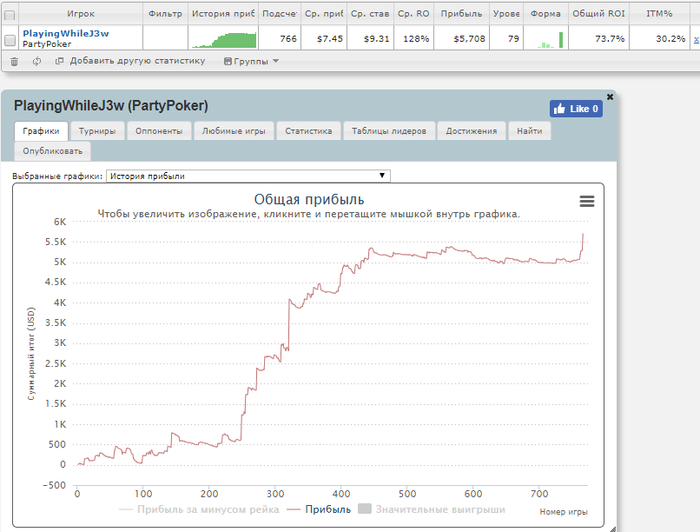This screenshot has width=700, height=532.
Task: Open the История прибыли graph selector
Action: click(248, 176)
